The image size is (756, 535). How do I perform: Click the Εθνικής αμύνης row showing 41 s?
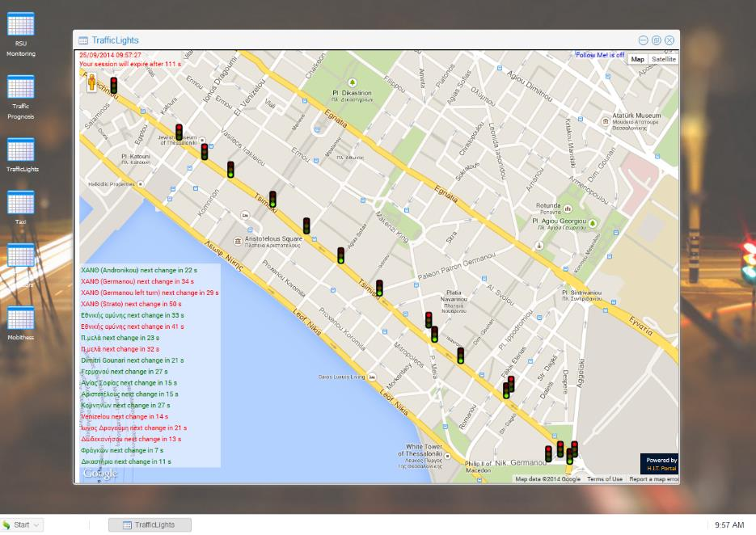click(133, 326)
